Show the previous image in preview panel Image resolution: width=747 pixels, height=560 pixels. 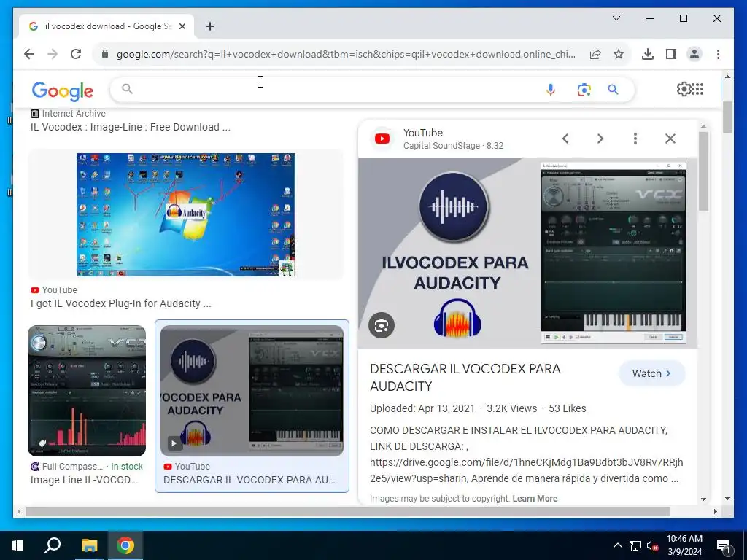click(565, 139)
